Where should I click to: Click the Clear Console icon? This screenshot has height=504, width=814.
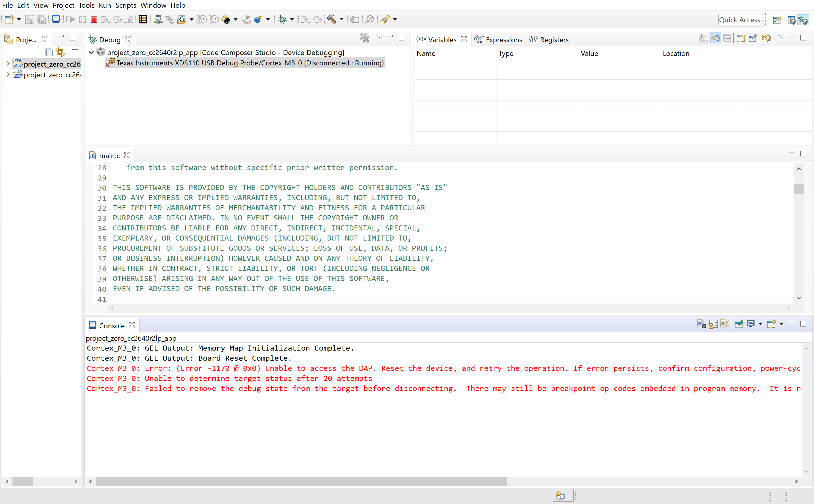point(701,324)
